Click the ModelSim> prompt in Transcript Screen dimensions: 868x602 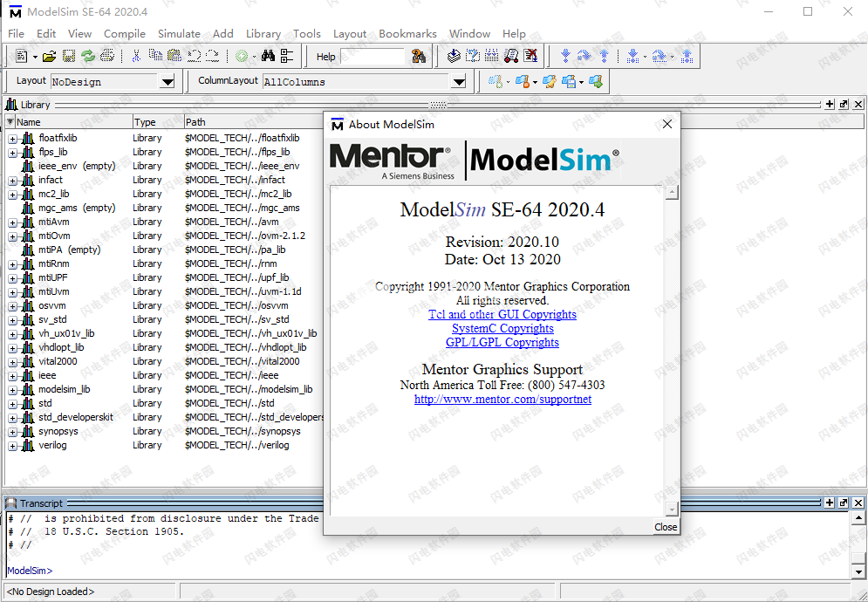pos(30,571)
